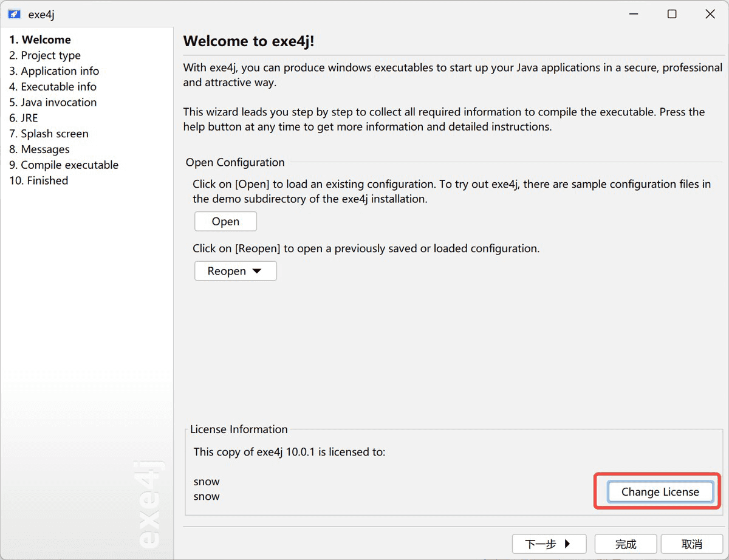The width and height of the screenshot is (729, 560).
Task: Select the Splash screen step
Action: [x=49, y=134]
